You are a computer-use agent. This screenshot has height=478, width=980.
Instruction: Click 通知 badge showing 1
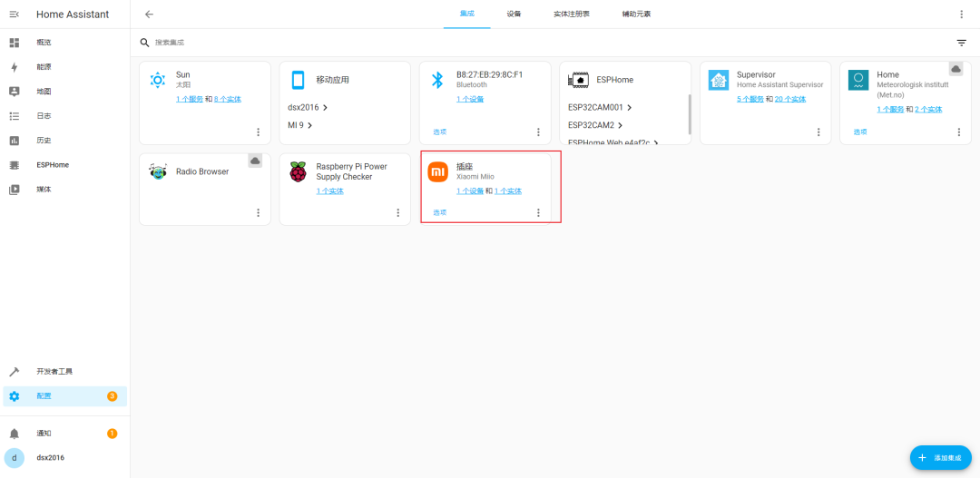click(112, 433)
